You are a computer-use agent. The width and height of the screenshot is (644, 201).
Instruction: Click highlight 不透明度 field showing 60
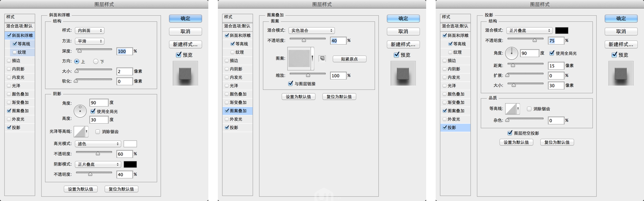tap(124, 154)
